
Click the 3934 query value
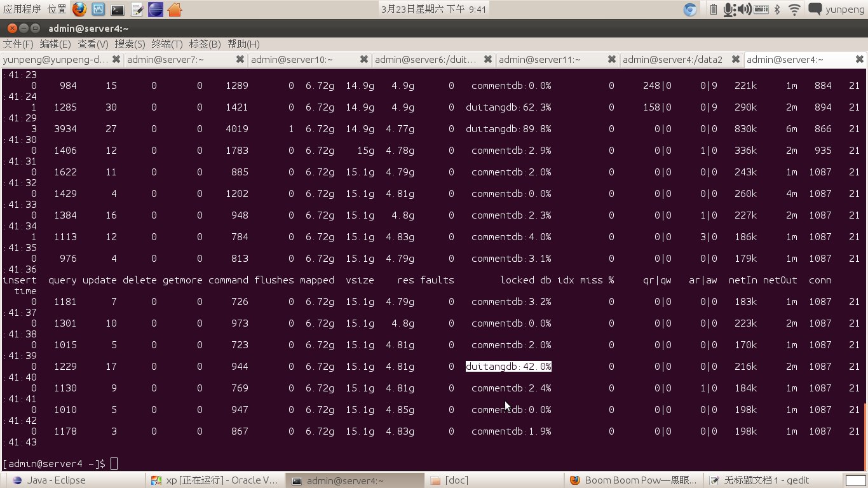tap(65, 129)
